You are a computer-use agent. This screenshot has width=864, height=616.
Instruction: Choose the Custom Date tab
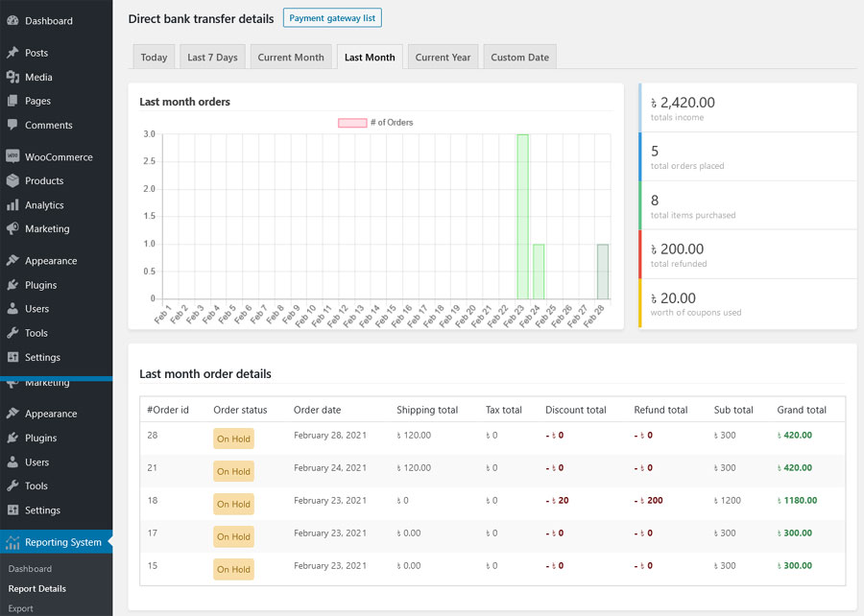[x=519, y=57]
